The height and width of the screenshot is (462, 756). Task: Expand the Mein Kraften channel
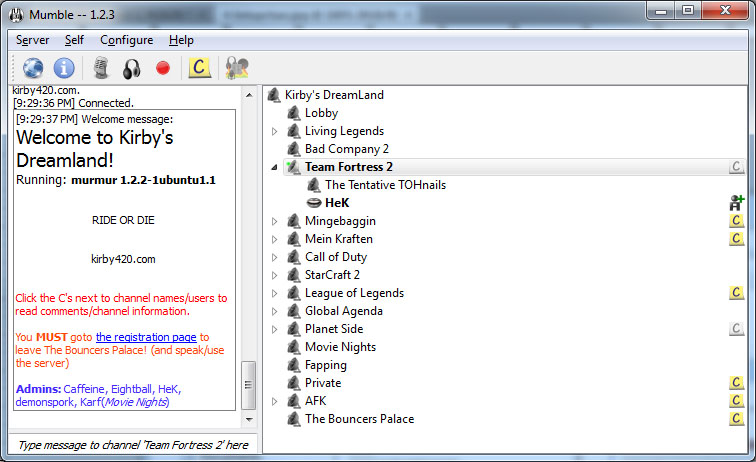click(274, 239)
